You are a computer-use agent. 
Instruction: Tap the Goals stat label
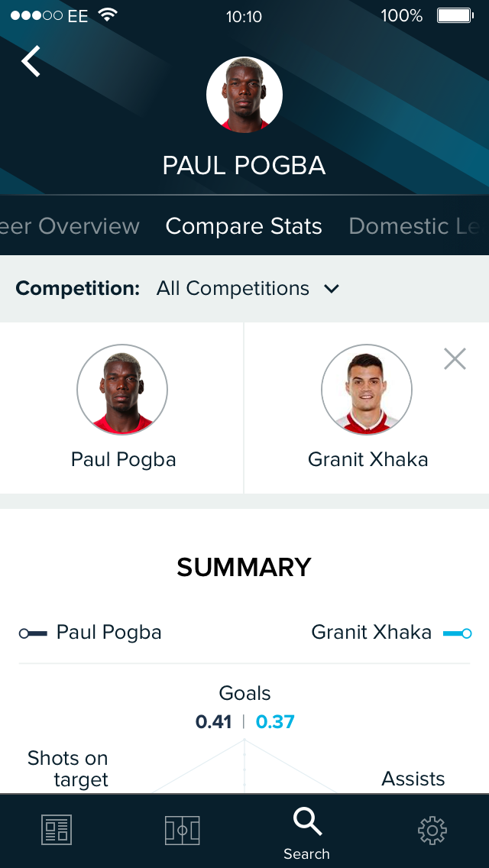coord(244,693)
